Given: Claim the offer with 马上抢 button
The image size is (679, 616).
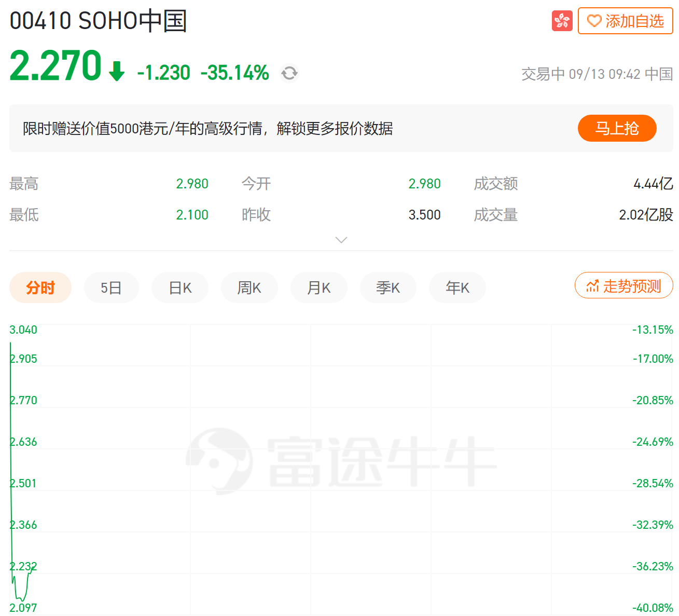Looking at the screenshot, I should pos(617,128).
